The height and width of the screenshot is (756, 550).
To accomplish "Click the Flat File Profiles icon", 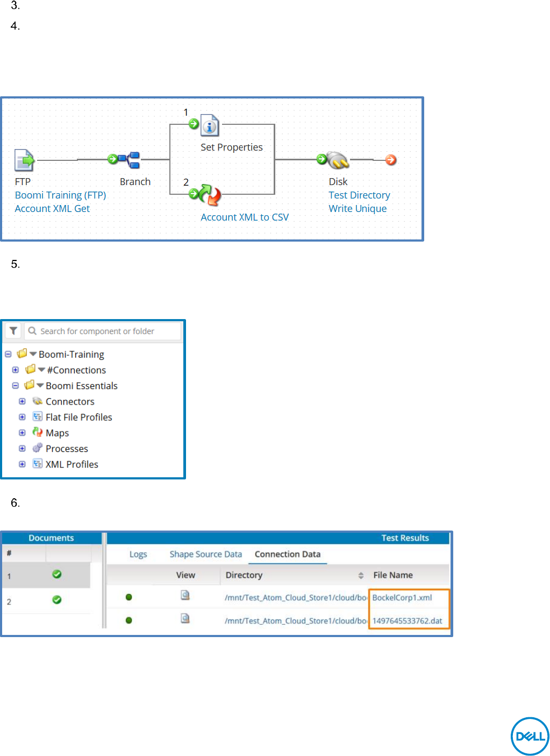I will tap(37, 416).
